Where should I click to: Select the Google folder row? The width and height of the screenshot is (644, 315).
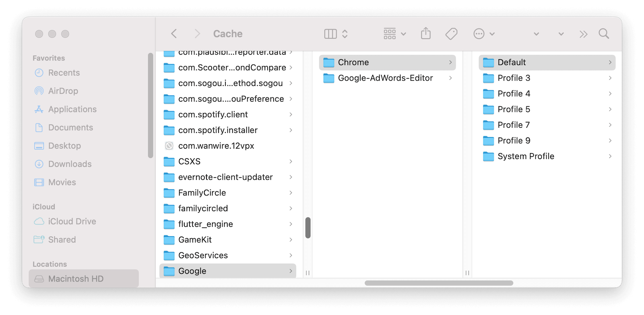click(228, 271)
